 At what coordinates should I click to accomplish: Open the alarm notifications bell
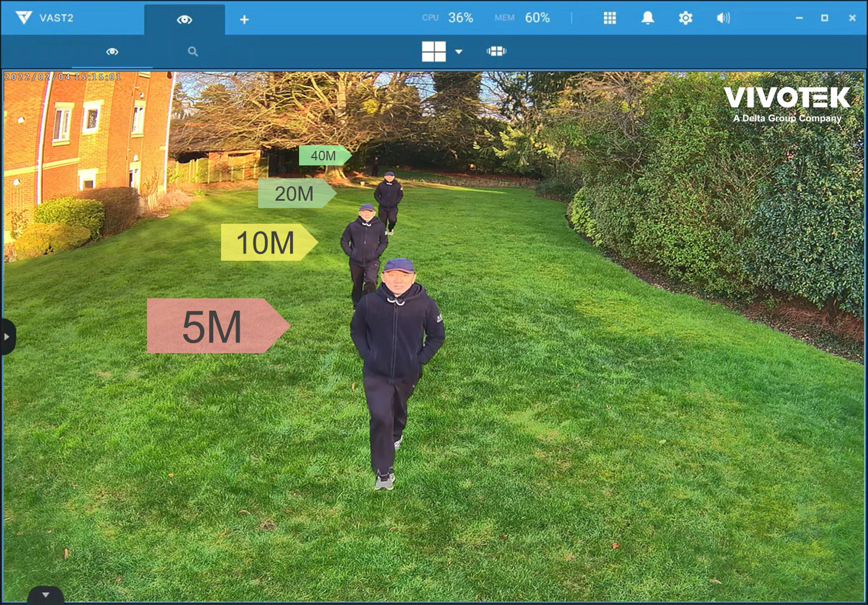pos(647,18)
